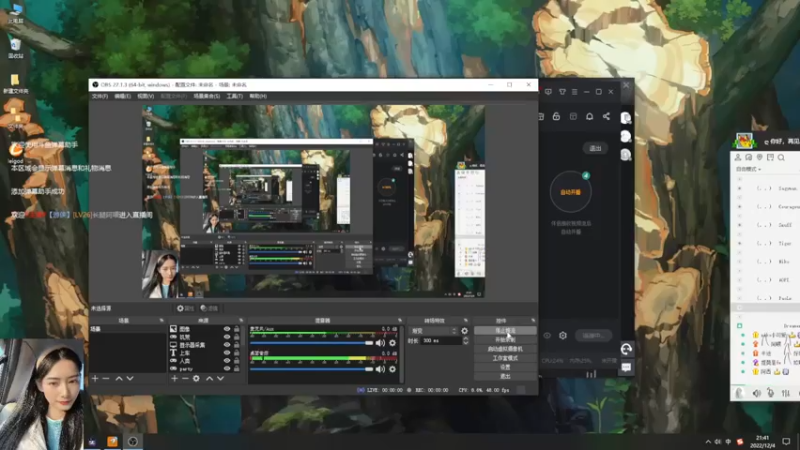Move source down arrow in Sources panel

(220, 379)
